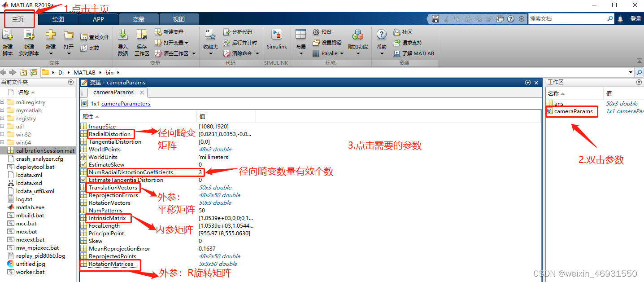
Task: Open notifications bell icon
Action: pyautogui.click(x=621, y=19)
